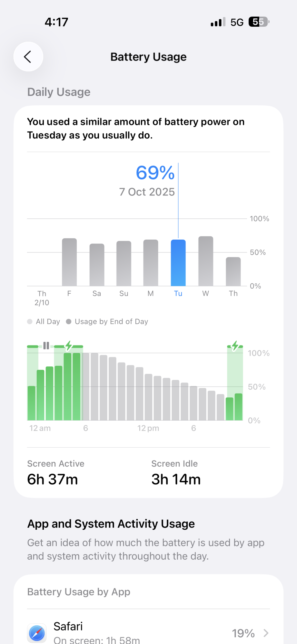Tap the early-morning charging bolt icon

click(x=69, y=346)
